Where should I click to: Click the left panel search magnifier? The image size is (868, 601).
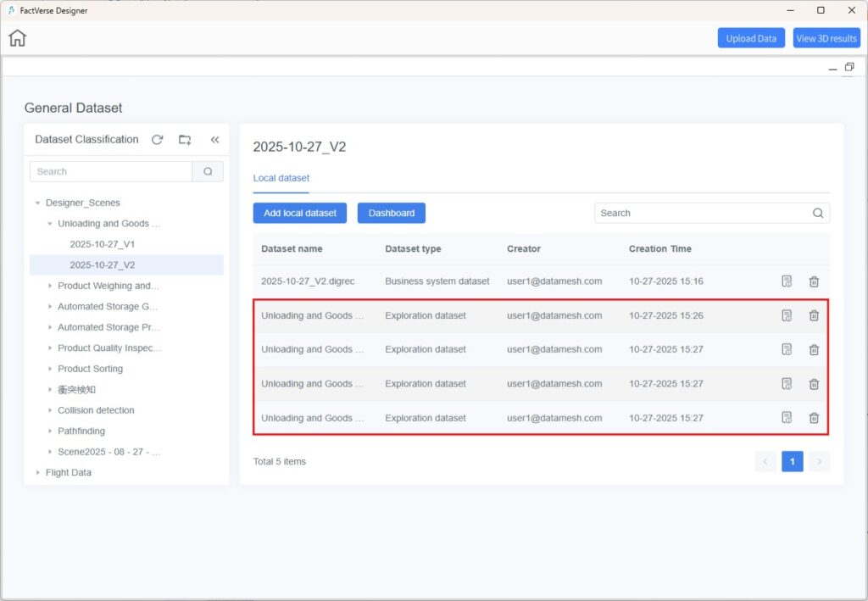pyautogui.click(x=208, y=171)
